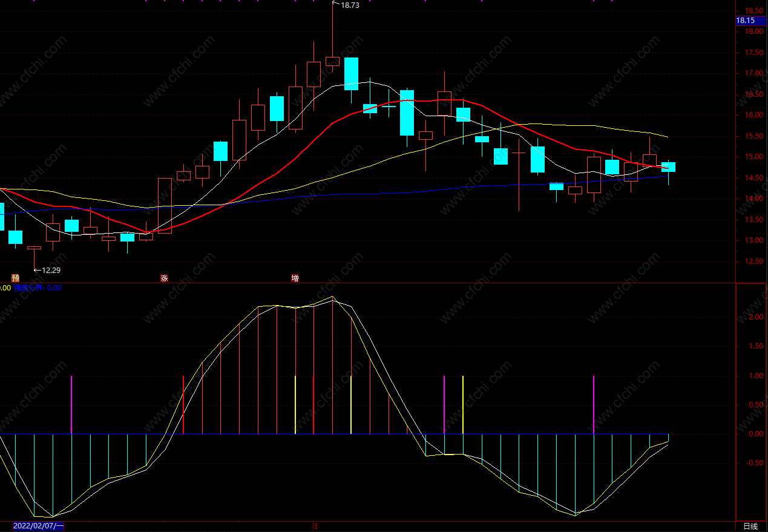This screenshot has width=768, height=532.
Task: Open the 日线 period selector
Action: 750,527
